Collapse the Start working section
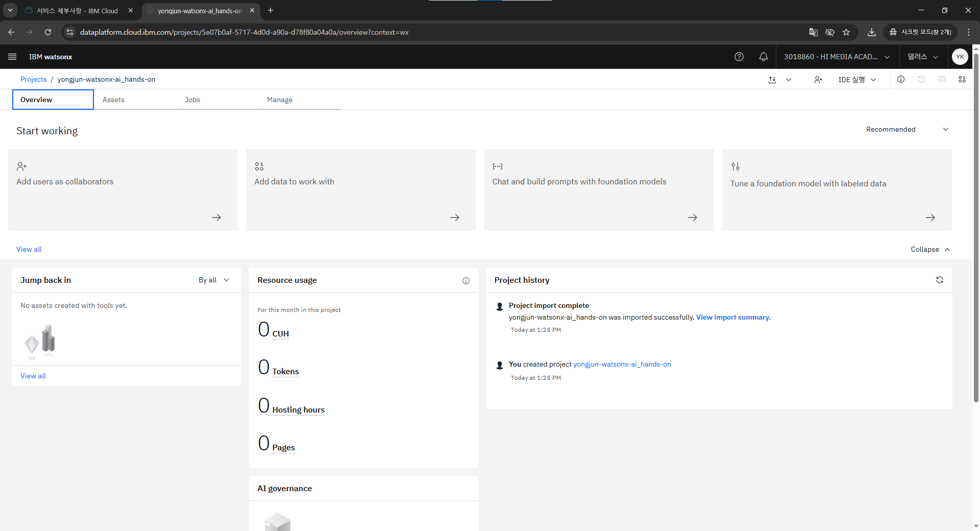Viewport: 980px width, 531px height. pyautogui.click(x=930, y=249)
